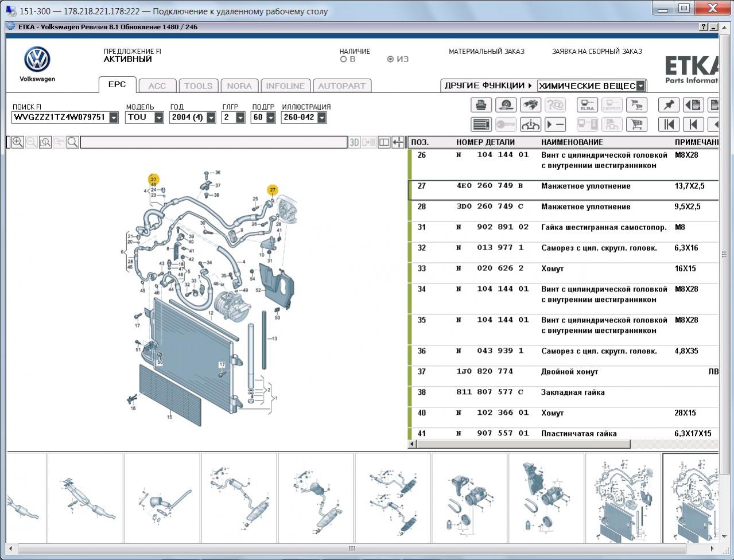Toggle the 3D view button
The image size is (734, 560).
pos(355,142)
